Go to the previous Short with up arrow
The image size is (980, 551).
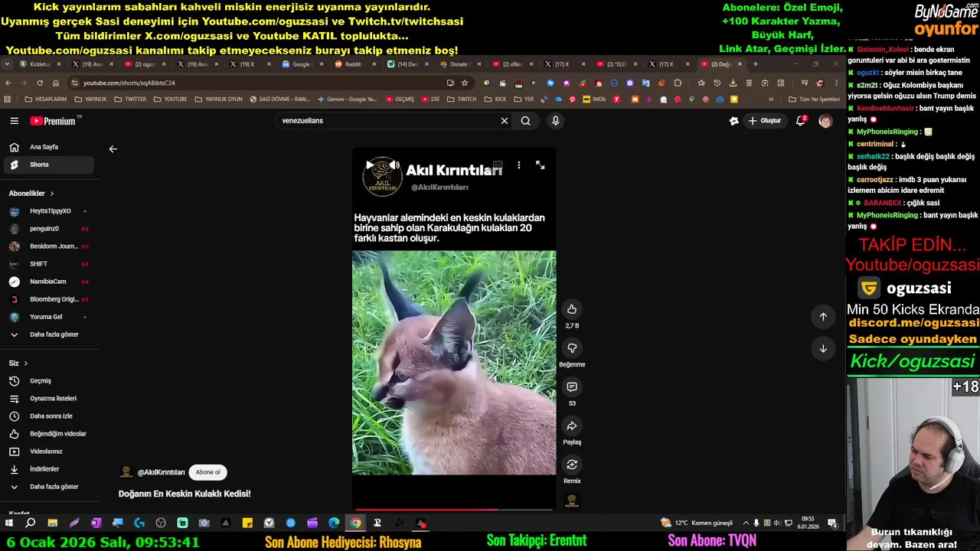coord(823,317)
